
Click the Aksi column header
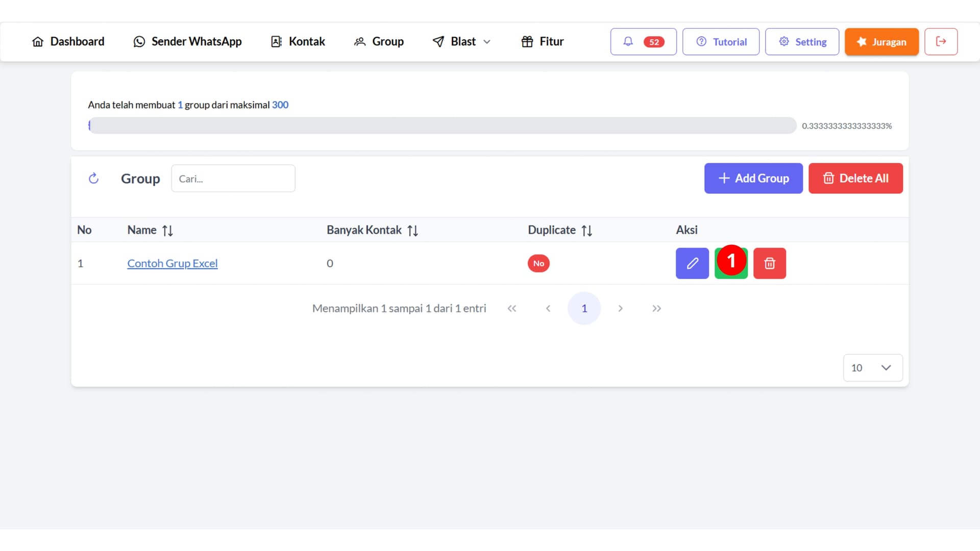tap(687, 230)
